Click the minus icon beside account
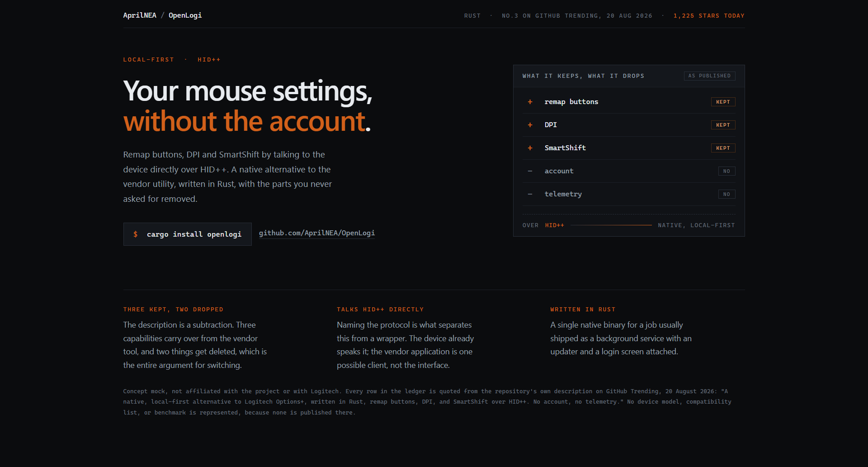Viewport: 868px width, 467px height. 530,171
